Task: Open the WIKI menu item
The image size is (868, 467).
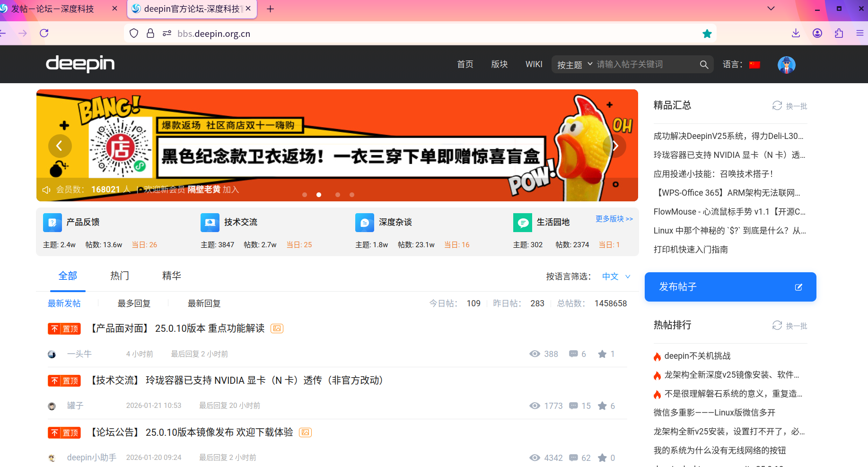Action: click(534, 64)
